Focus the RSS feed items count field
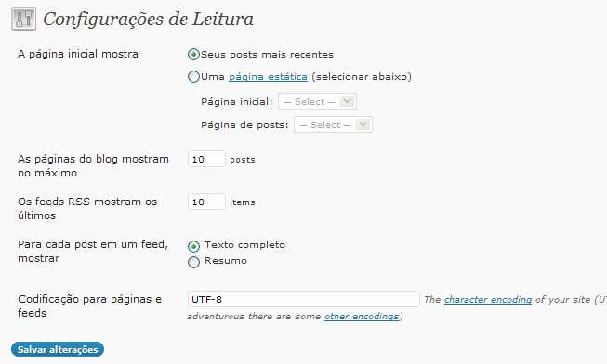Screen dimensions: 607x364 pyautogui.click(x=206, y=201)
